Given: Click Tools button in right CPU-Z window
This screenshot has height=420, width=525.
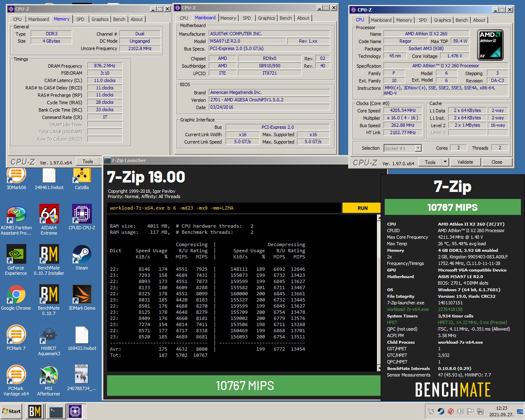Looking at the screenshot, I should 430,162.
